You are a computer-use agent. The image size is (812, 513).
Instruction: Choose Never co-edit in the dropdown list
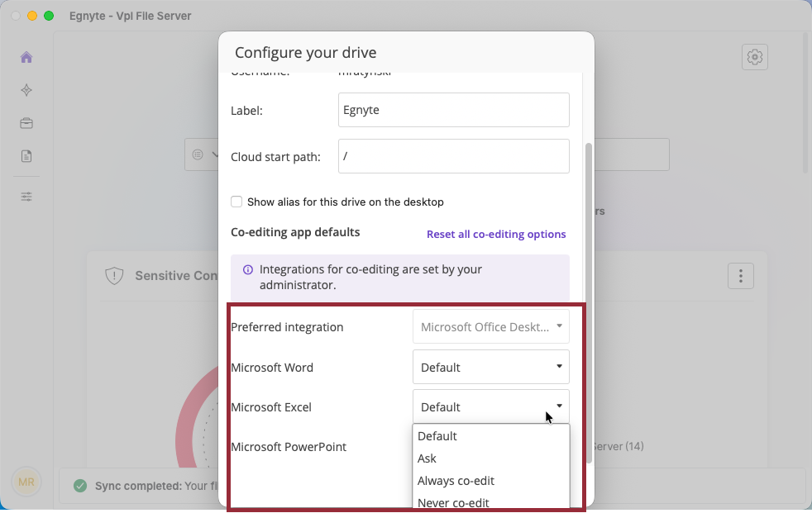pyautogui.click(x=491, y=501)
